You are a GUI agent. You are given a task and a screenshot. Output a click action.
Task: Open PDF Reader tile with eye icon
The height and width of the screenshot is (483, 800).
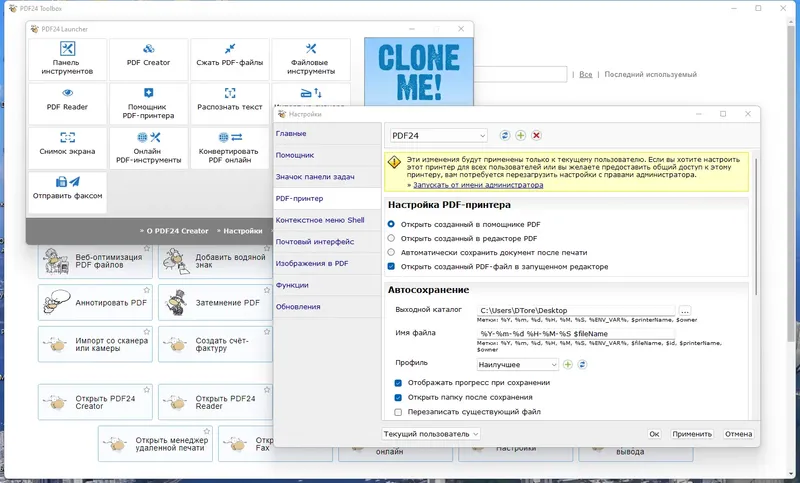click(67, 104)
